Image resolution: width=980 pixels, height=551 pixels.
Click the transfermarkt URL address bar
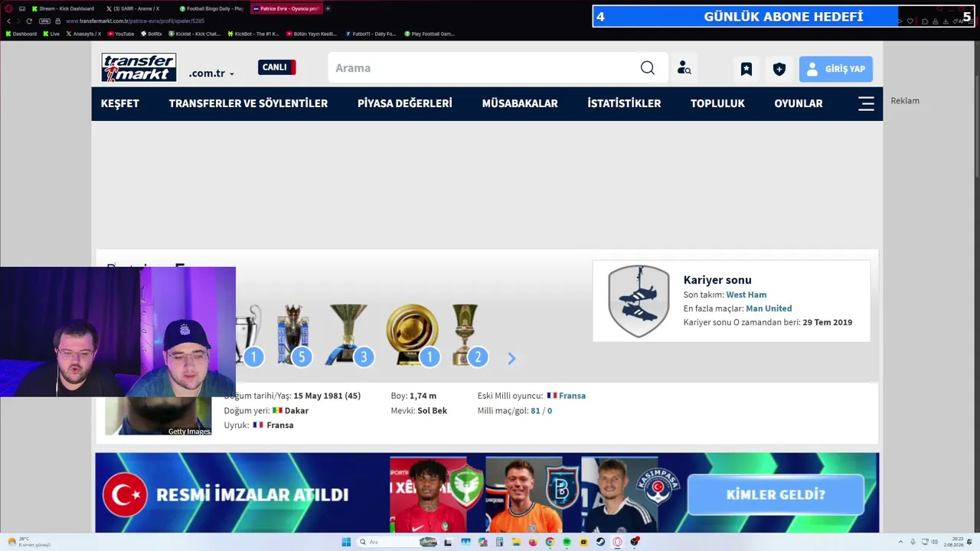click(x=135, y=21)
